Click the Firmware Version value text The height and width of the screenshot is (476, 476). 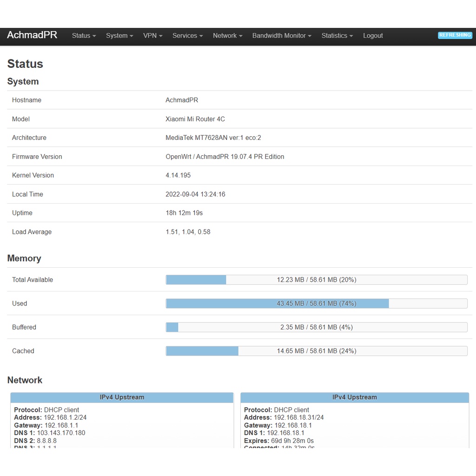click(x=225, y=157)
